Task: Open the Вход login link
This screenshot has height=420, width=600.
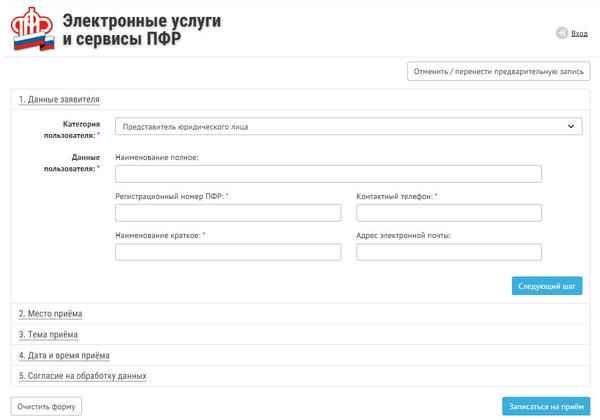Action: pos(579,33)
